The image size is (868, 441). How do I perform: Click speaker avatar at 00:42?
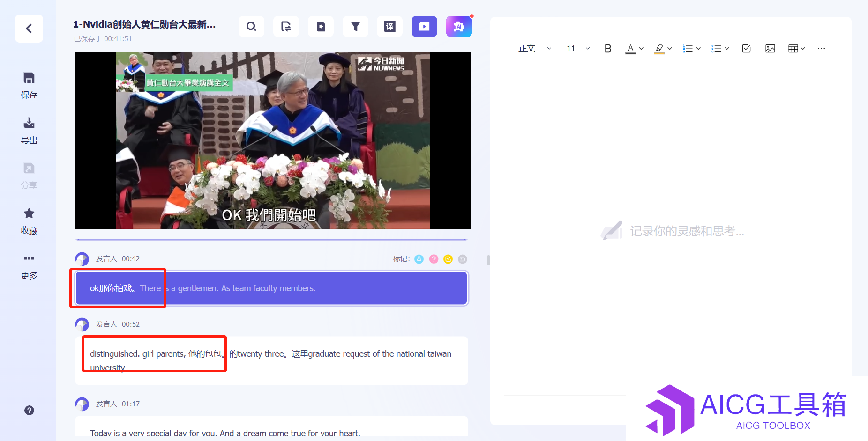[82, 259]
